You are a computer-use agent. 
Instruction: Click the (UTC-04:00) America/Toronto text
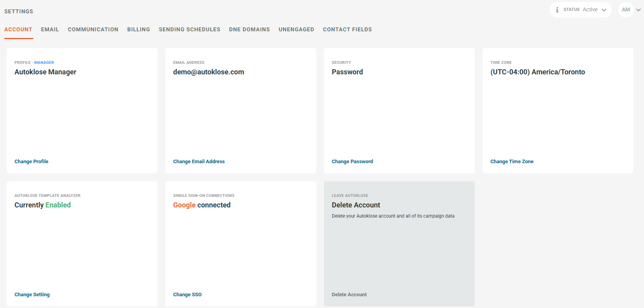click(538, 72)
